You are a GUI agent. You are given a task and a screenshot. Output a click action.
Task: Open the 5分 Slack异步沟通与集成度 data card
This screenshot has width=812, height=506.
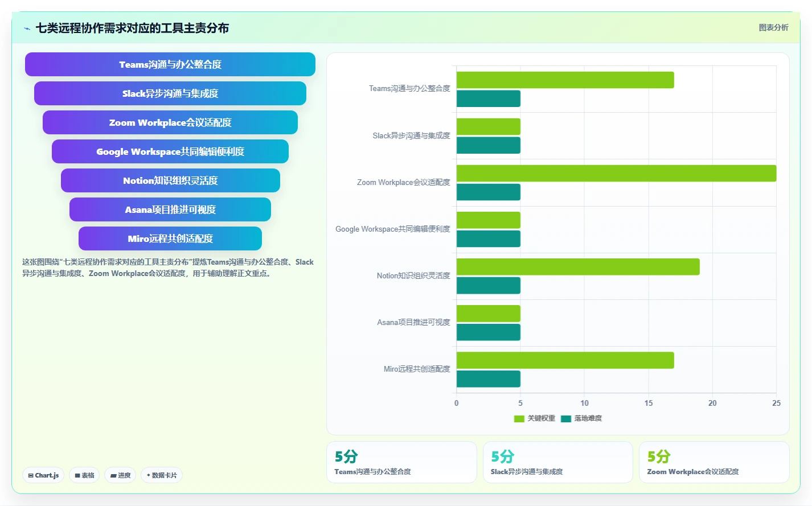(557, 462)
